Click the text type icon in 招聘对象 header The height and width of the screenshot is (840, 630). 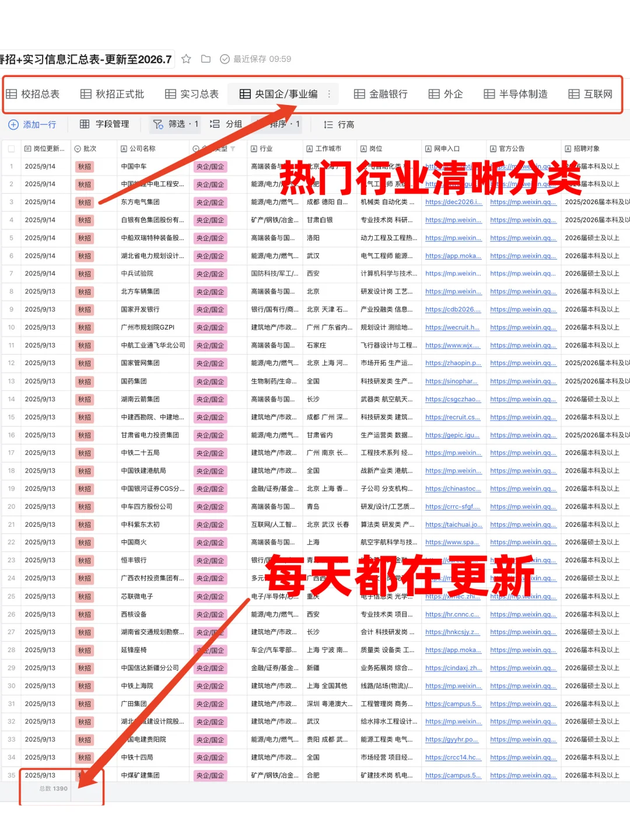(568, 149)
